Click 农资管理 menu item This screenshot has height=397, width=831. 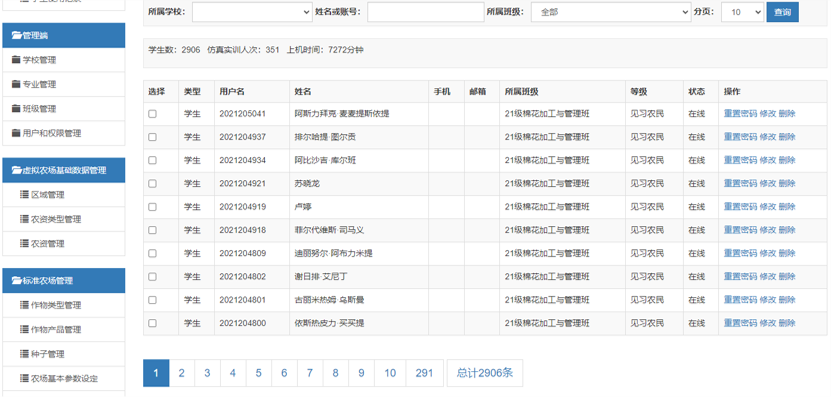click(x=64, y=243)
